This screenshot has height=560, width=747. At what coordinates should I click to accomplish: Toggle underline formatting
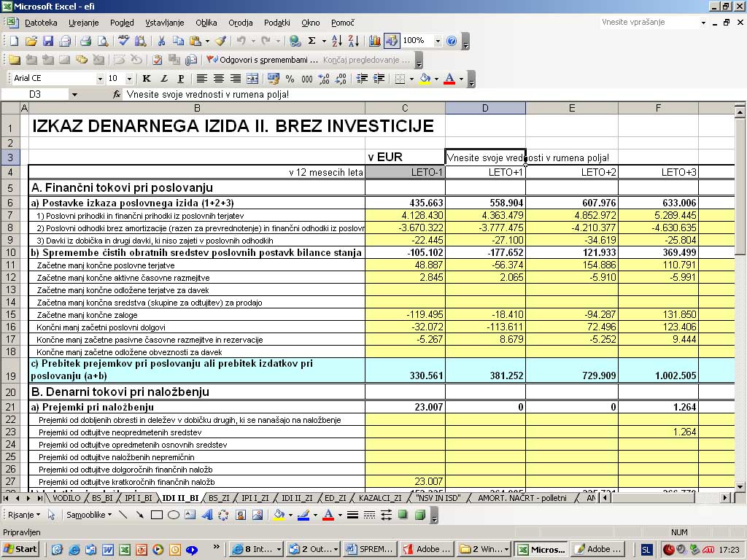[x=181, y=79]
